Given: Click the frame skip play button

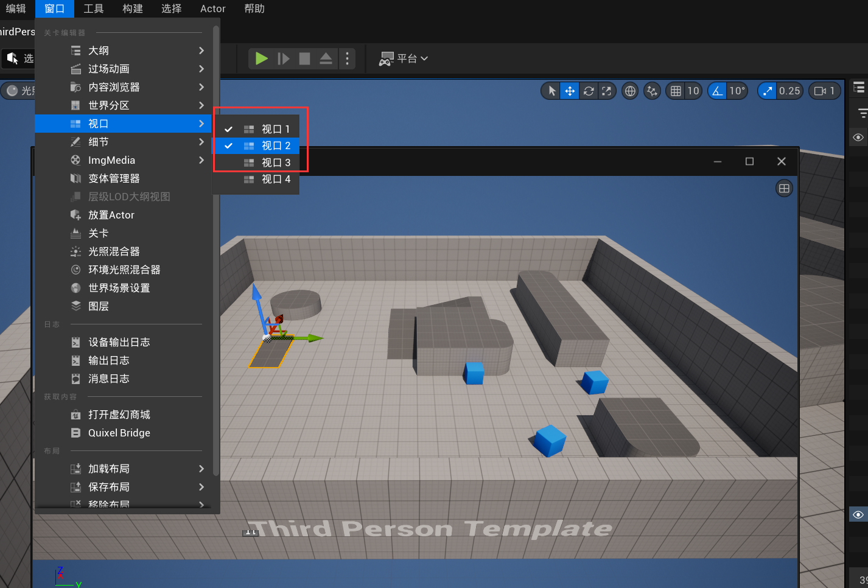Looking at the screenshot, I should 284,58.
